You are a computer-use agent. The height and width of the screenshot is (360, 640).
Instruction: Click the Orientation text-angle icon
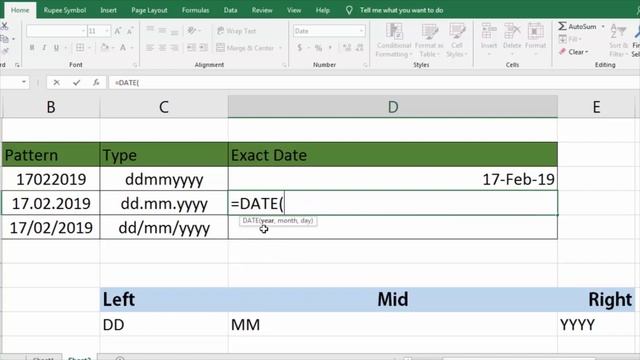(x=191, y=31)
